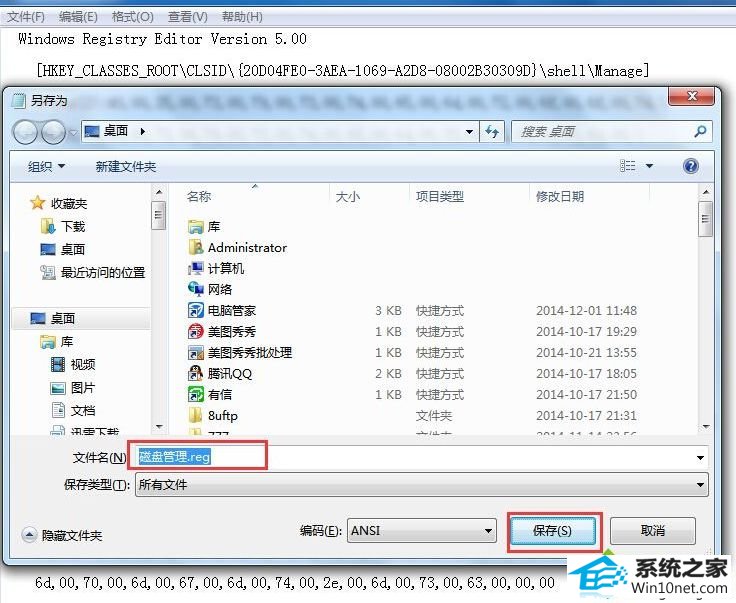Viewport: 736px width, 603px height.
Task: Select the 计算机 icon in file list
Action: 195,268
